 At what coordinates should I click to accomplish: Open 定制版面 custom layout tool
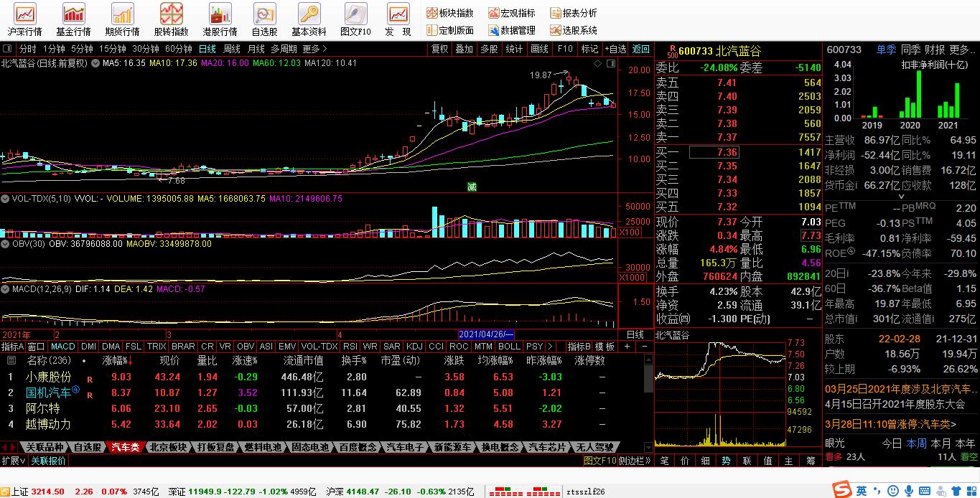point(450,30)
